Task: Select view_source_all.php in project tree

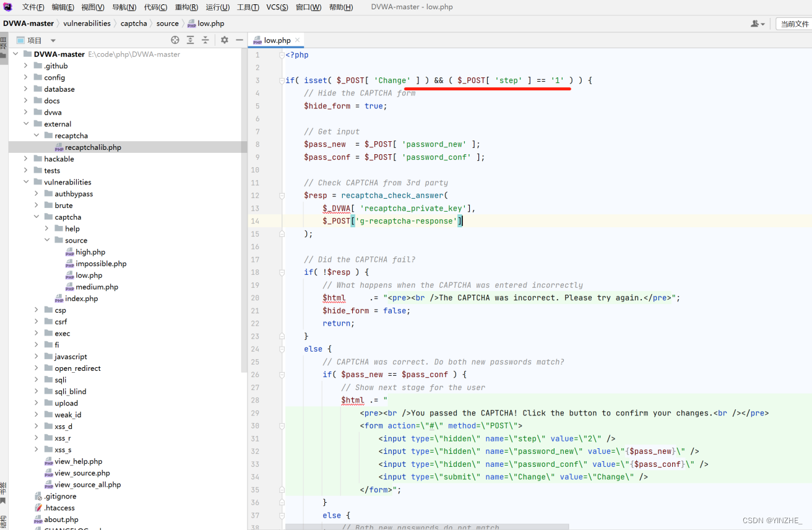Action: pos(87,485)
